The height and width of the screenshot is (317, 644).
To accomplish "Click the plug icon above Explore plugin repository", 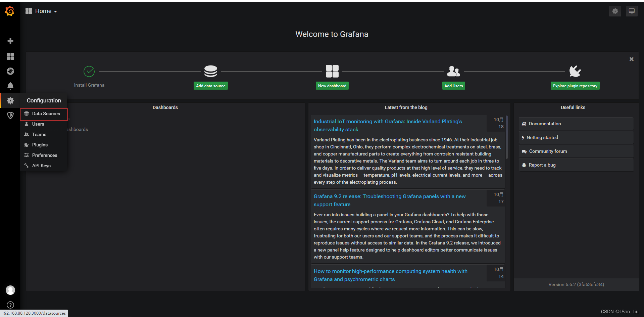I will coord(575,71).
